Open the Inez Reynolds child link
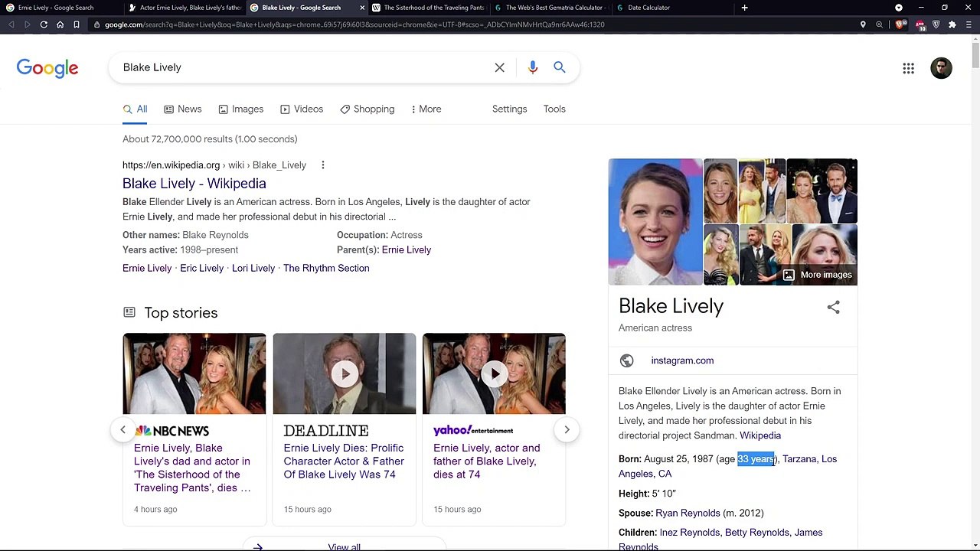Image resolution: width=980 pixels, height=551 pixels. (689, 533)
